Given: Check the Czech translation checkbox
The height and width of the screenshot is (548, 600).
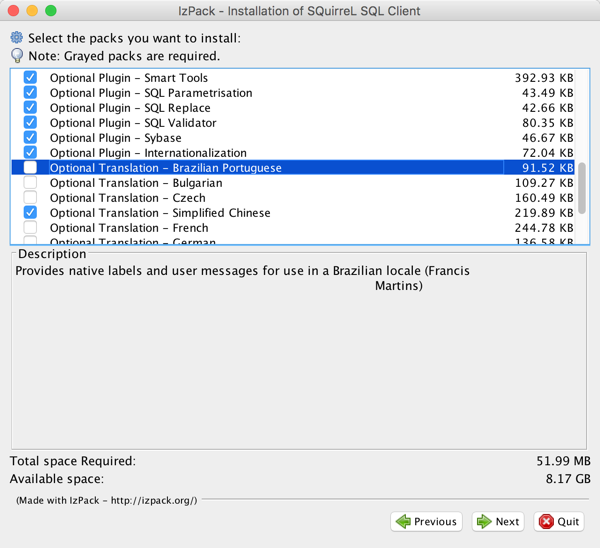Looking at the screenshot, I should pos(30,197).
